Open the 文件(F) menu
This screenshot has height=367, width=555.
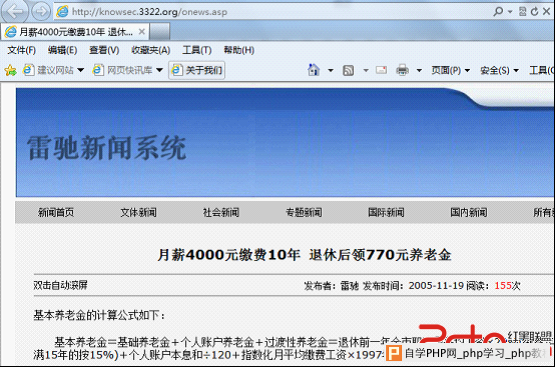[x=22, y=50]
